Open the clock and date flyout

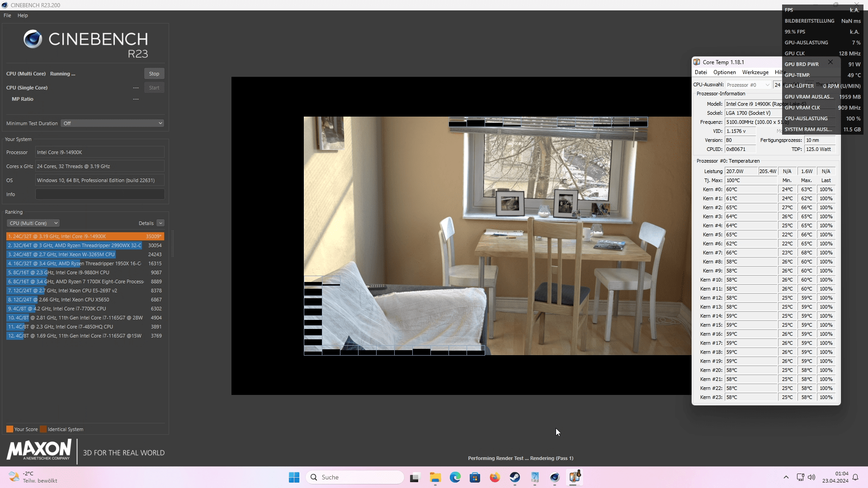coord(835,477)
